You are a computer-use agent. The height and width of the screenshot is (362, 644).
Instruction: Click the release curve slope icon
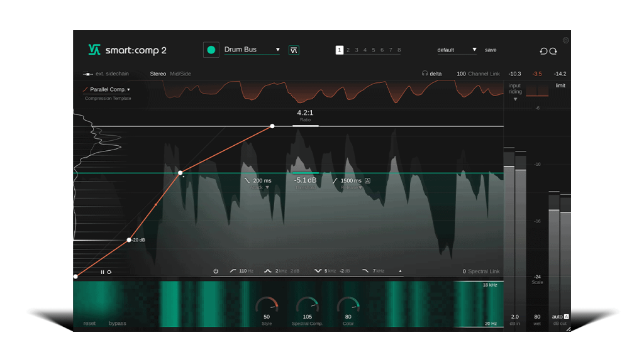pyautogui.click(x=335, y=180)
